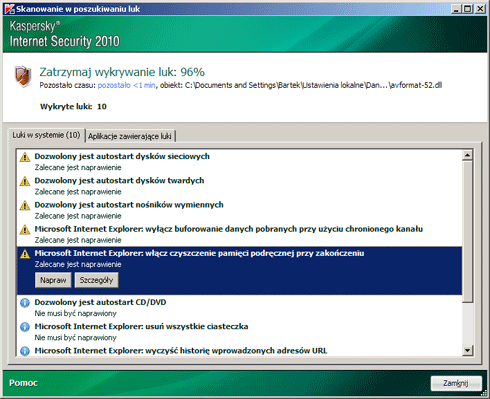Click the vertical scrollbar thumb
This screenshot has height=399, width=490.
tap(468, 232)
